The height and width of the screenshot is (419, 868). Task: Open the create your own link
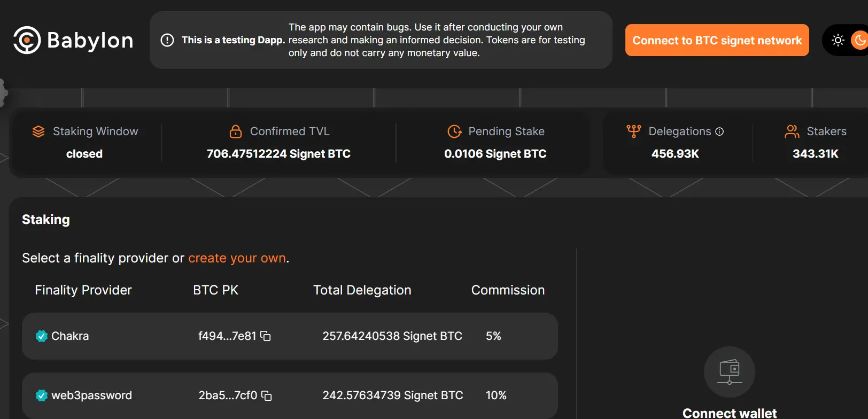tap(237, 258)
